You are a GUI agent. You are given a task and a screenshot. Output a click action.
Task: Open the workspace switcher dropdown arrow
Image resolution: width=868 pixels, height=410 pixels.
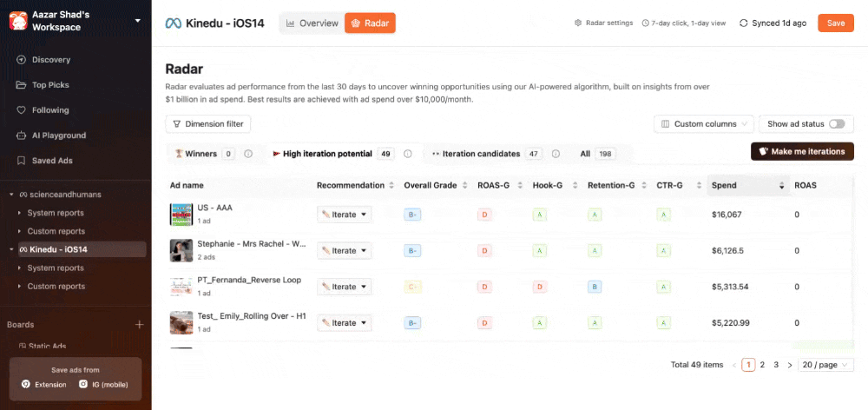coord(138,21)
